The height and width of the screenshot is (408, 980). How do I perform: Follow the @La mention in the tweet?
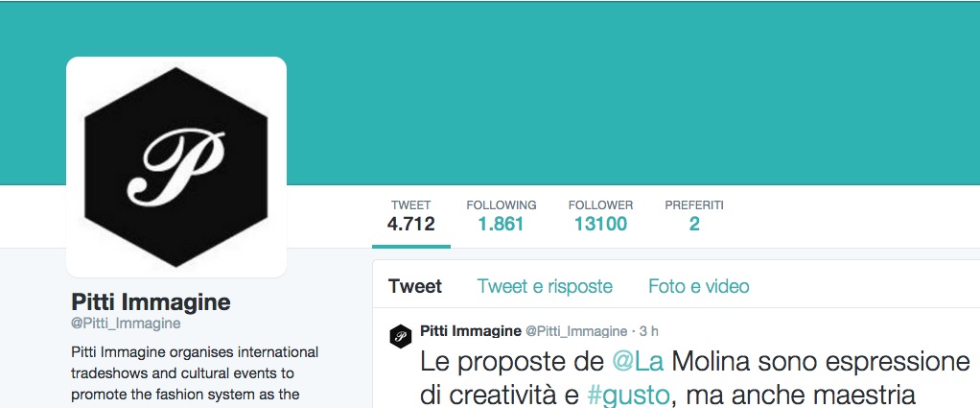click(638, 362)
